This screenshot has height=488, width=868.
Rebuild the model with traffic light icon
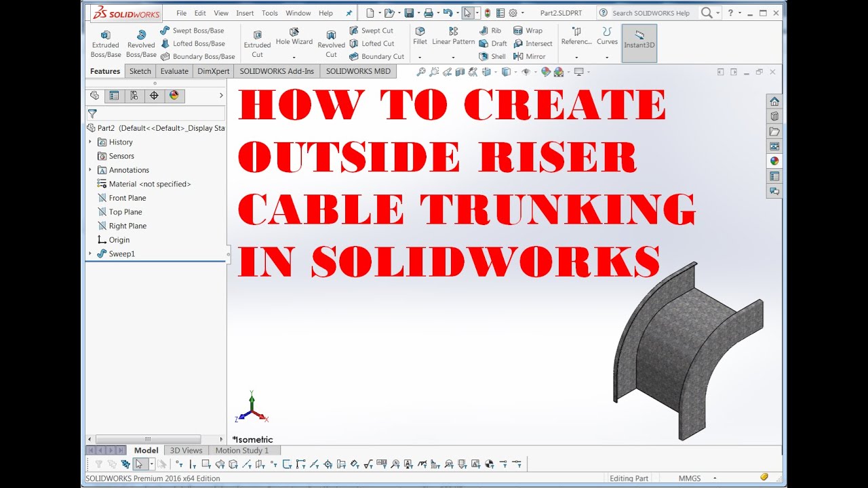[487, 13]
